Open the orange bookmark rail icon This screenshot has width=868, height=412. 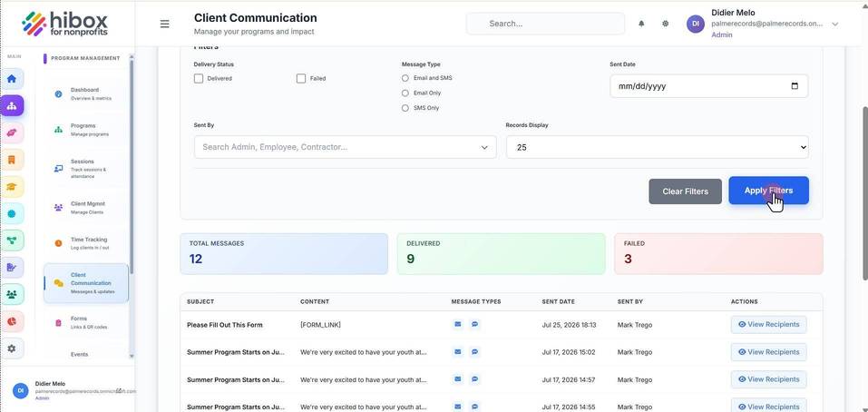(x=12, y=160)
